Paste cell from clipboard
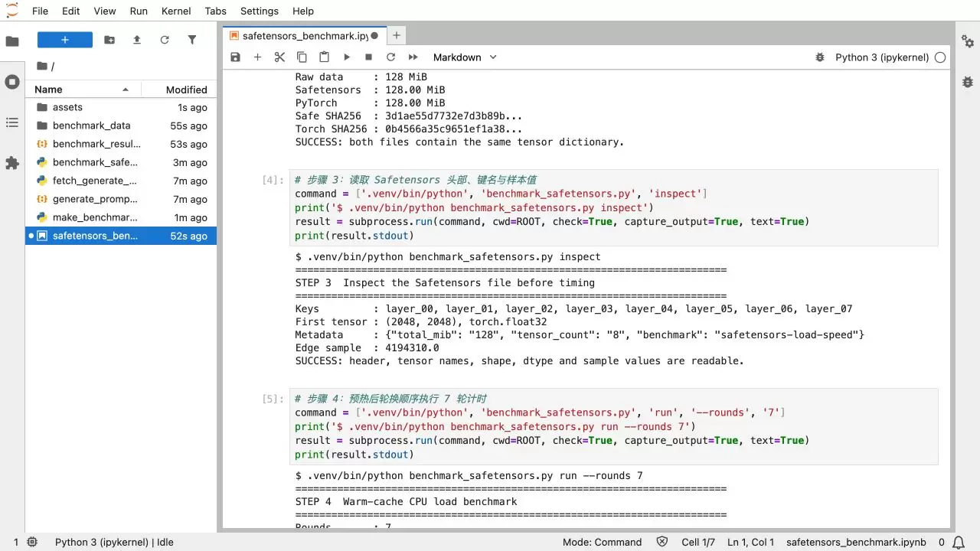980x551 pixels. pos(324,57)
